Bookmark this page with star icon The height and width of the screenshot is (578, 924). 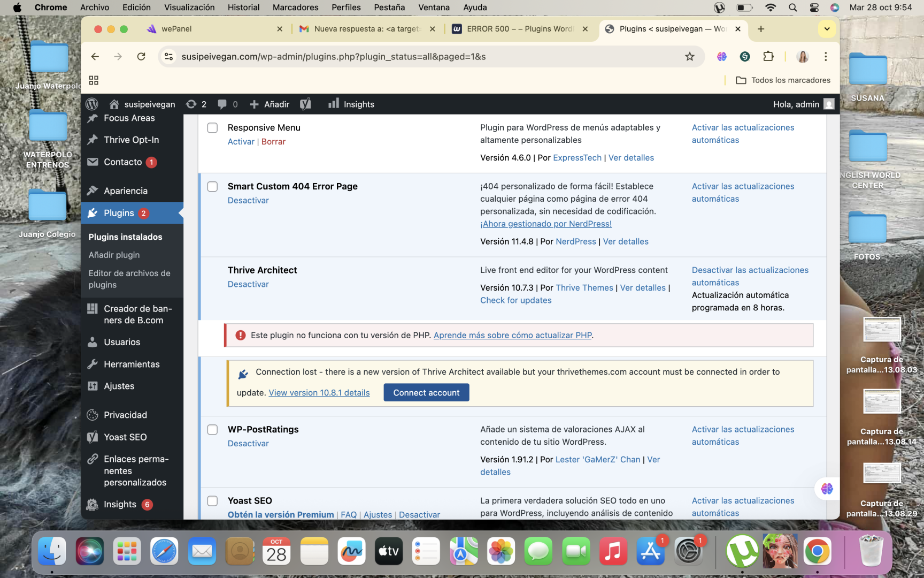point(690,57)
